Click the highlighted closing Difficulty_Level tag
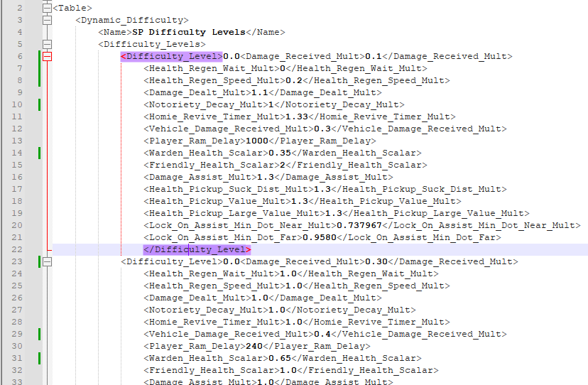 pos(197,249)
